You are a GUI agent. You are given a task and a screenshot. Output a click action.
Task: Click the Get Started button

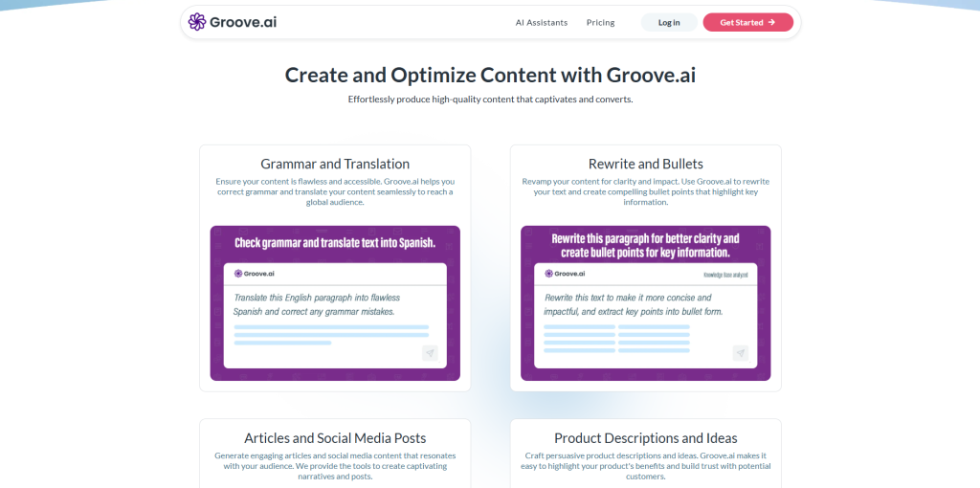coord(748,23)
